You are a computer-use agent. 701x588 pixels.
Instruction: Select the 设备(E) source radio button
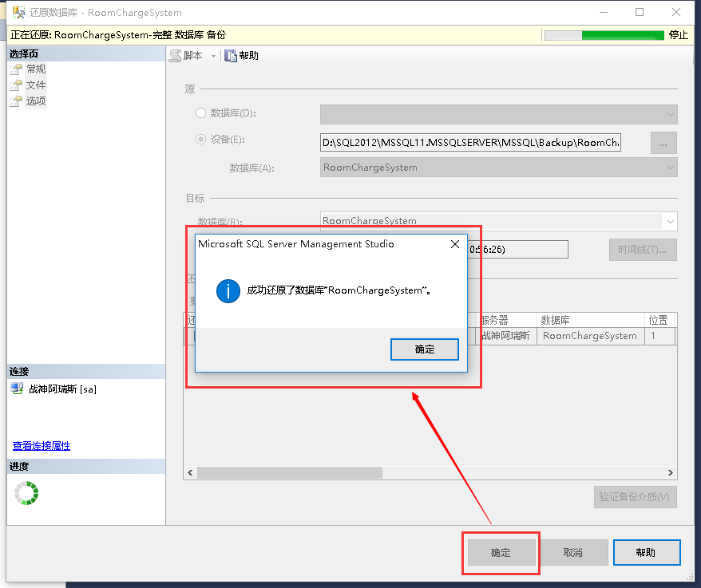click(200, 140)
